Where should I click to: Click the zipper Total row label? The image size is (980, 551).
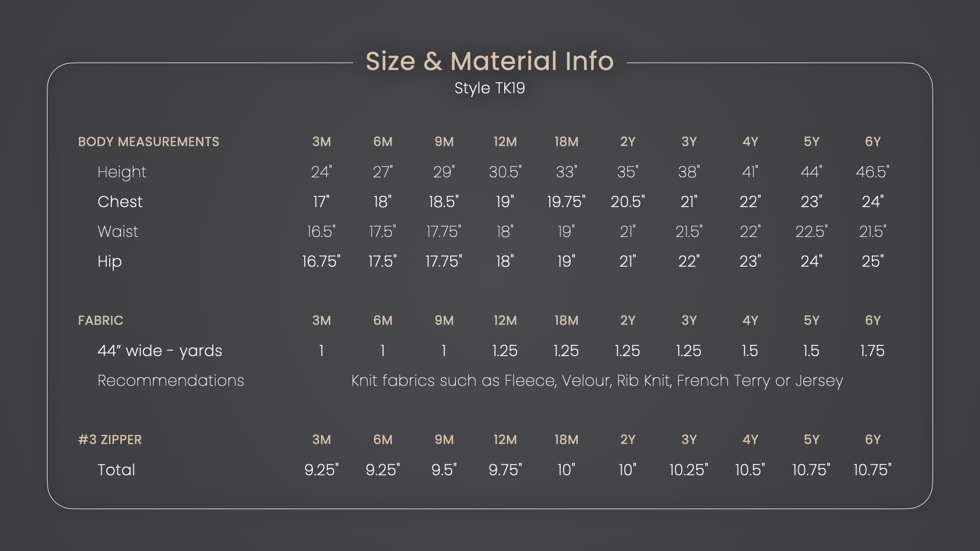[116, 470]
